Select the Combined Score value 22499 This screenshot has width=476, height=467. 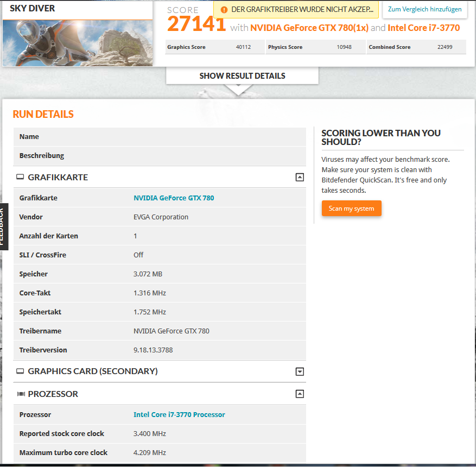point(445,47)
